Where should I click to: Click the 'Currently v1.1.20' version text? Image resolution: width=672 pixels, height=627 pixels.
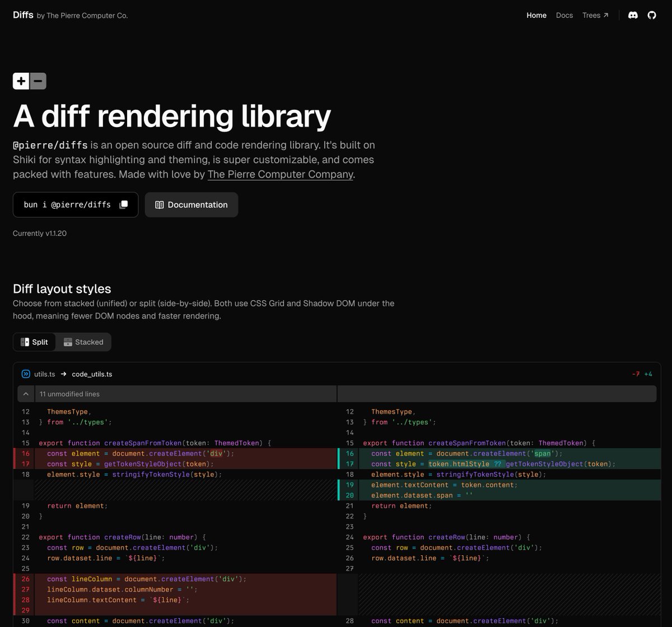[40, 233]
